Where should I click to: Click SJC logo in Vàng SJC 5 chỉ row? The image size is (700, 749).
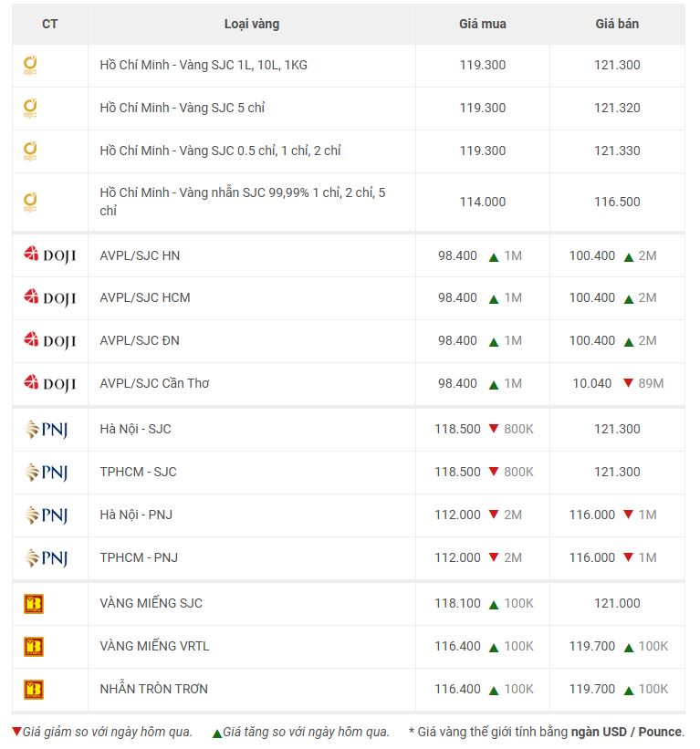click(30, 109)
